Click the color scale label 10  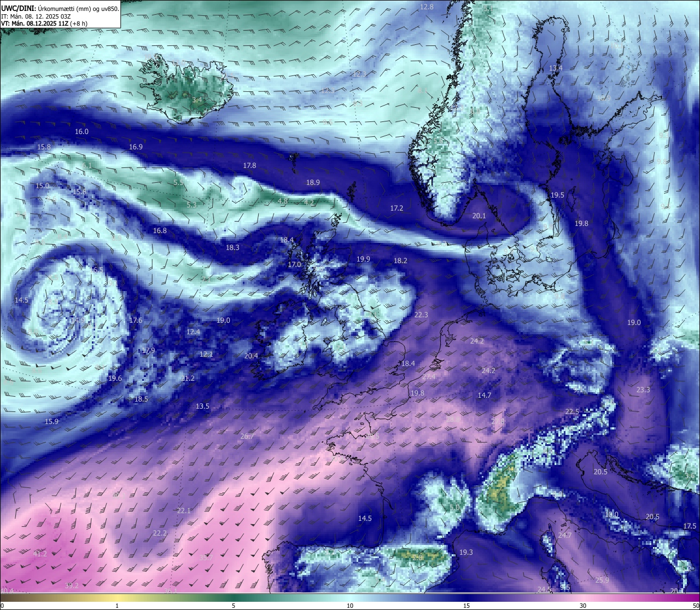(x=350, y=606)
